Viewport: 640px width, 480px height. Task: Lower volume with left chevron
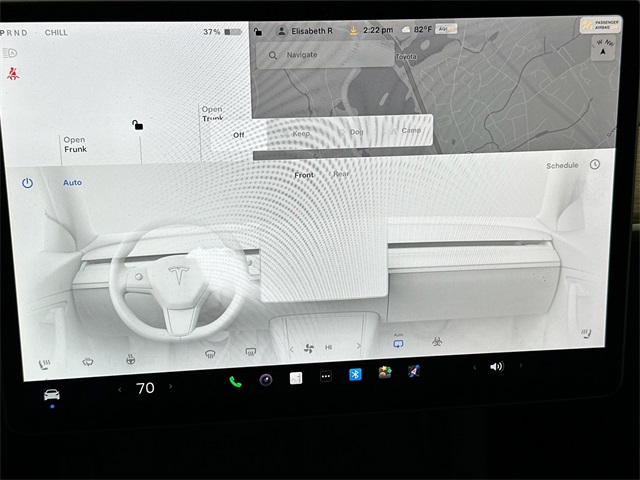474,368
